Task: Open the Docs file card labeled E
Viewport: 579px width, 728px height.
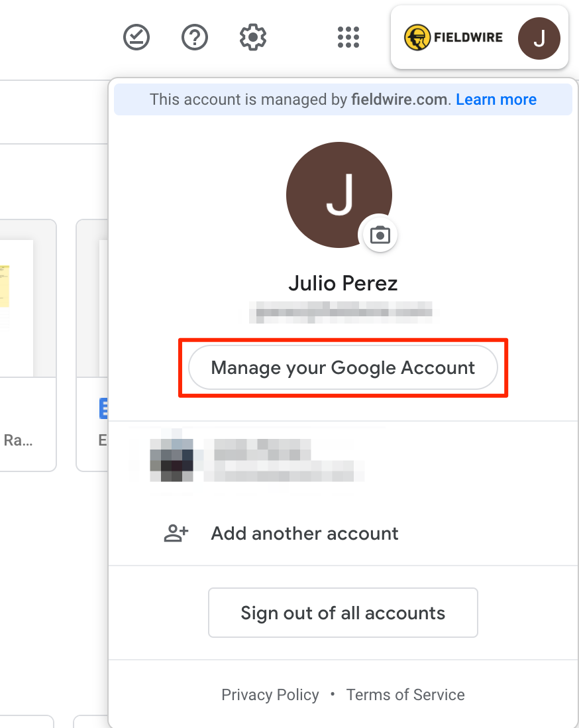Action: (92, 345)
